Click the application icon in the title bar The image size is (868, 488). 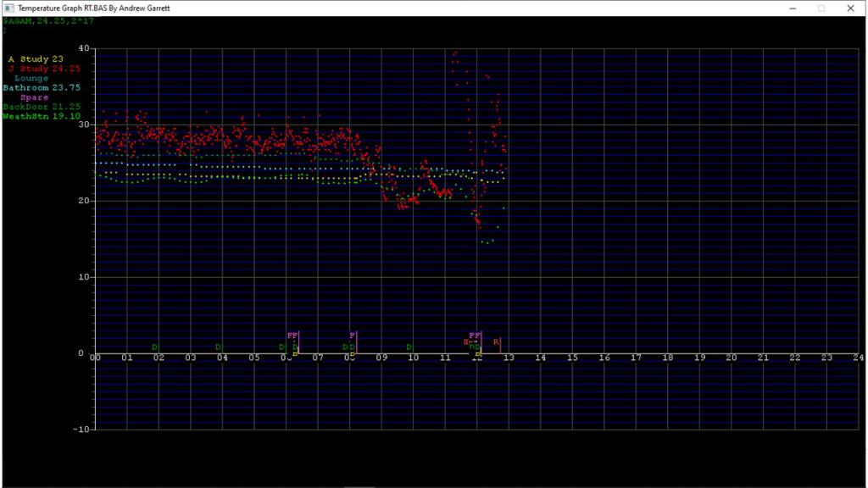point(8,8)
